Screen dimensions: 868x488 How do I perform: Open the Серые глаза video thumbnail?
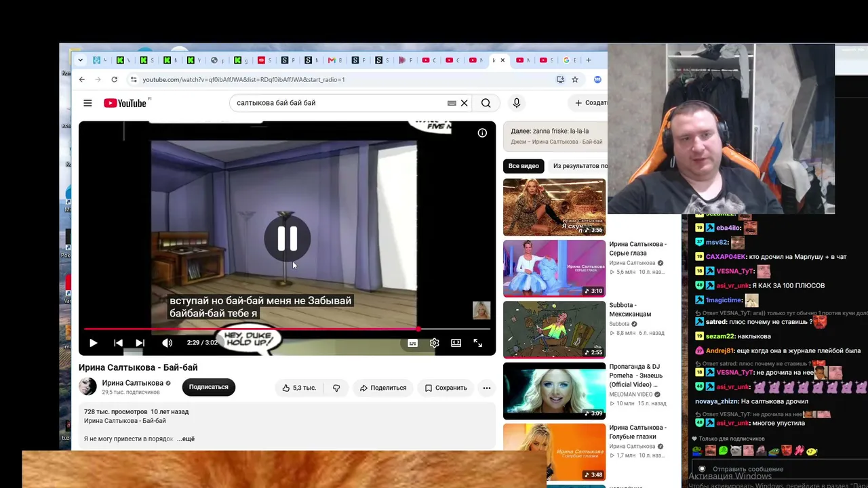(x=554, y=268)
